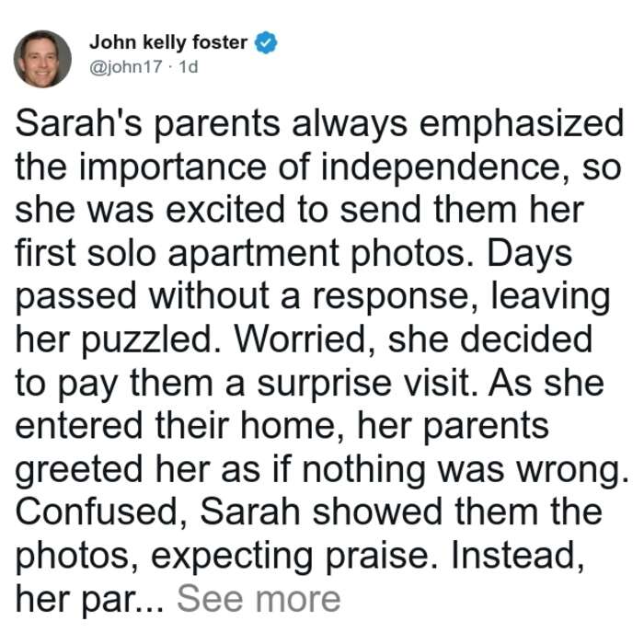Click the word "Confused," in the post
This screenshot has height=644, width=644.
[x=101, y=513]
